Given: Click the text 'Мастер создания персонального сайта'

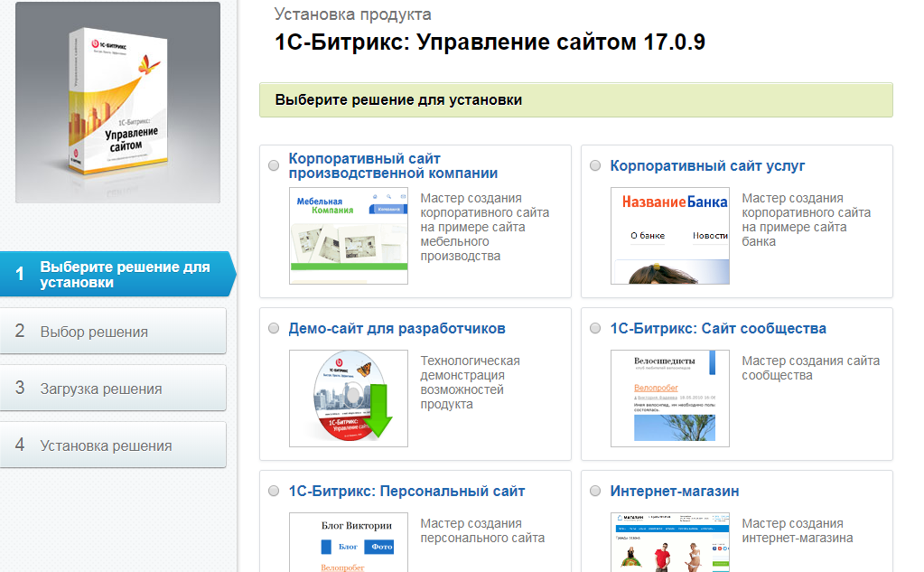Looking at the screenshot, I should [x=482, y=530].
